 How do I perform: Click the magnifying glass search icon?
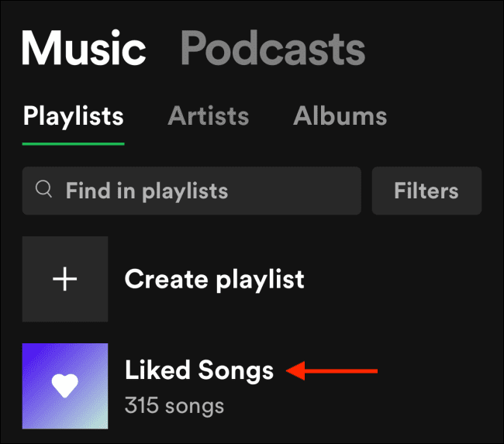point(45,190)
